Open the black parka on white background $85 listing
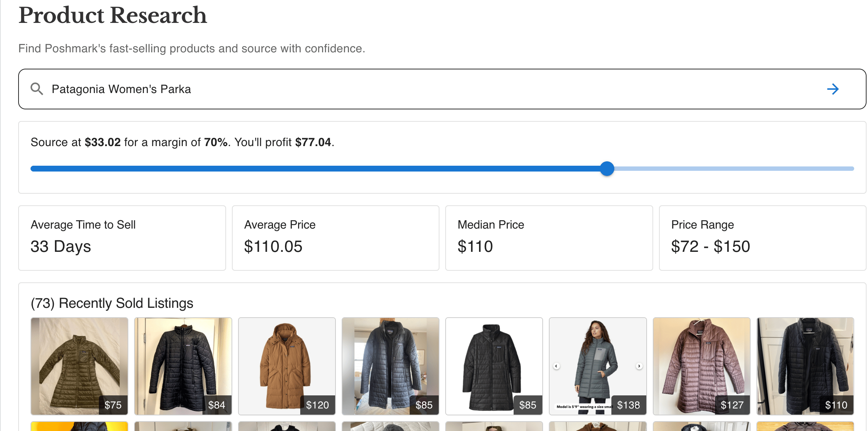868x431 pixels. coord(494,366)
